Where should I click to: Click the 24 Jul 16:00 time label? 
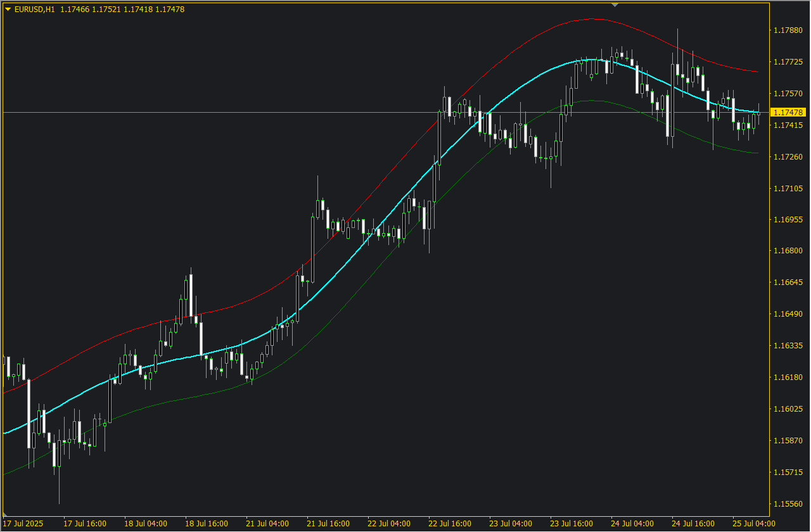(693, 524)
